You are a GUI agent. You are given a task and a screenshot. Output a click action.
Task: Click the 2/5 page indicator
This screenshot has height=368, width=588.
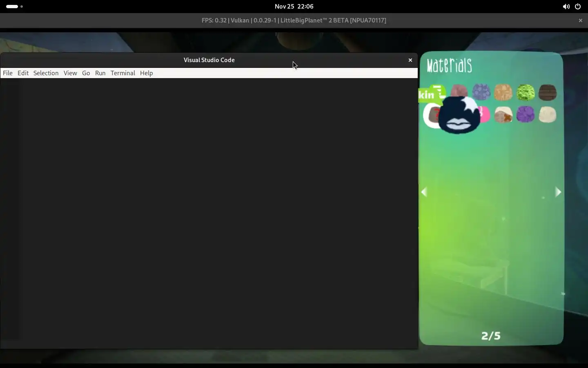point(491,336)
